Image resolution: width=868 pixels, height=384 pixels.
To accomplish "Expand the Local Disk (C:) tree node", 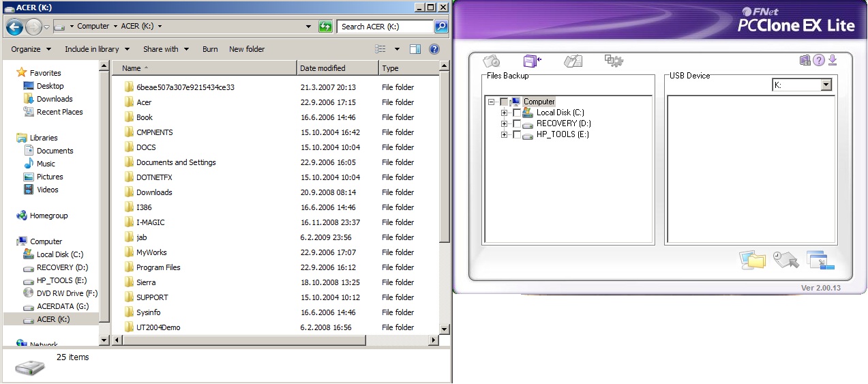I will (505, 113).
